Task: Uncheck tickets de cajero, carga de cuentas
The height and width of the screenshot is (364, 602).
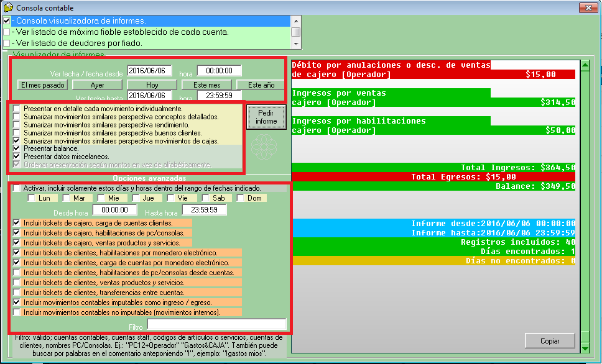Action: pyautogui.click(x=17, y=223)
